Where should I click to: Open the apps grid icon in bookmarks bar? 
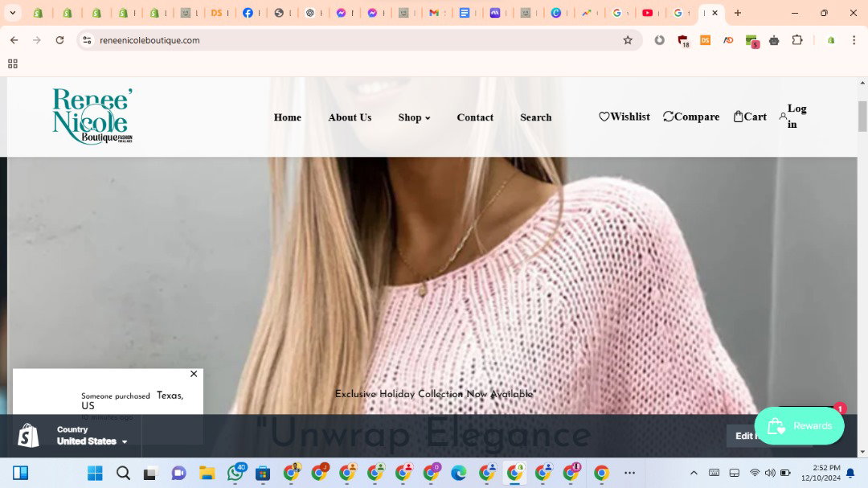13,64
